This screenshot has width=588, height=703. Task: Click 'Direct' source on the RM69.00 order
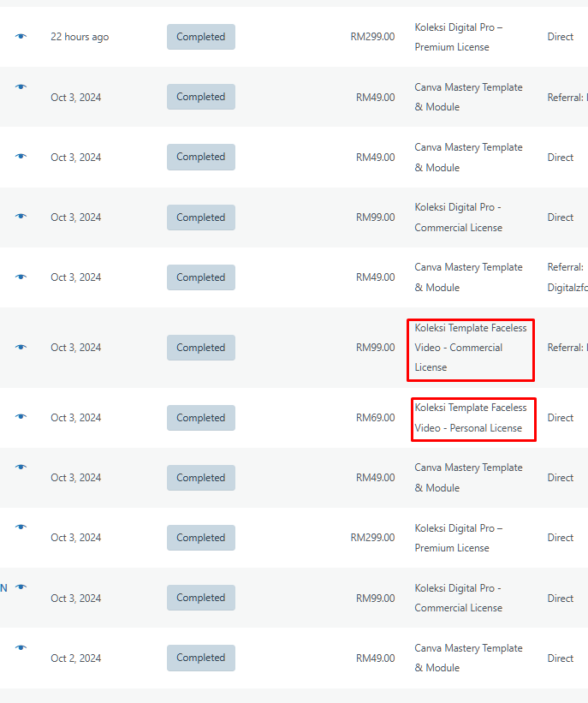[x=561, y=418]
